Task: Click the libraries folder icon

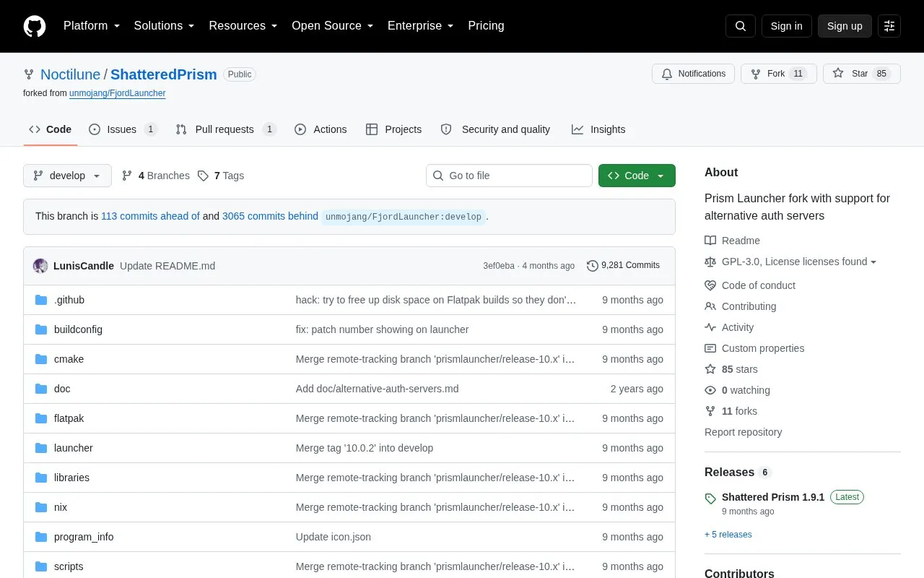Action: [x=41, y=478]
